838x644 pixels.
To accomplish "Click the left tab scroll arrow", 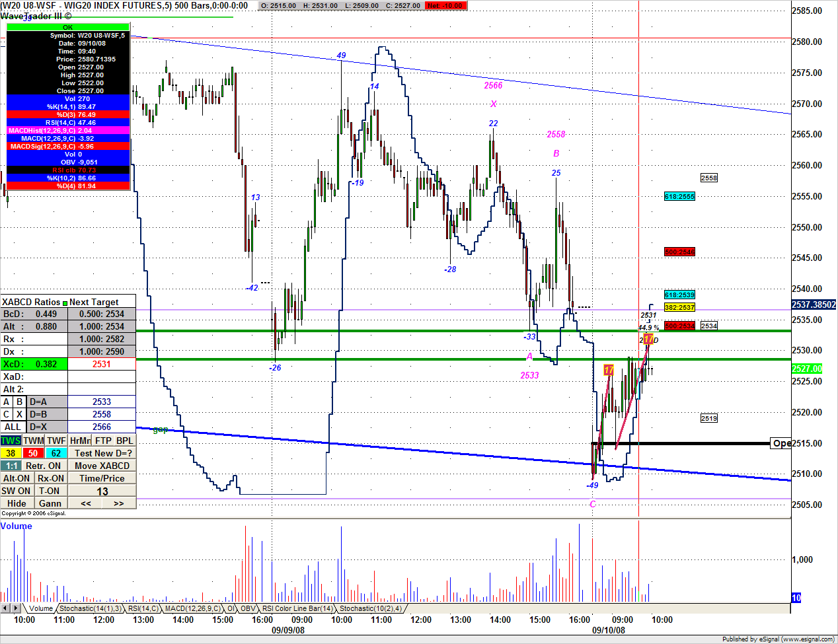I will 5,608.
